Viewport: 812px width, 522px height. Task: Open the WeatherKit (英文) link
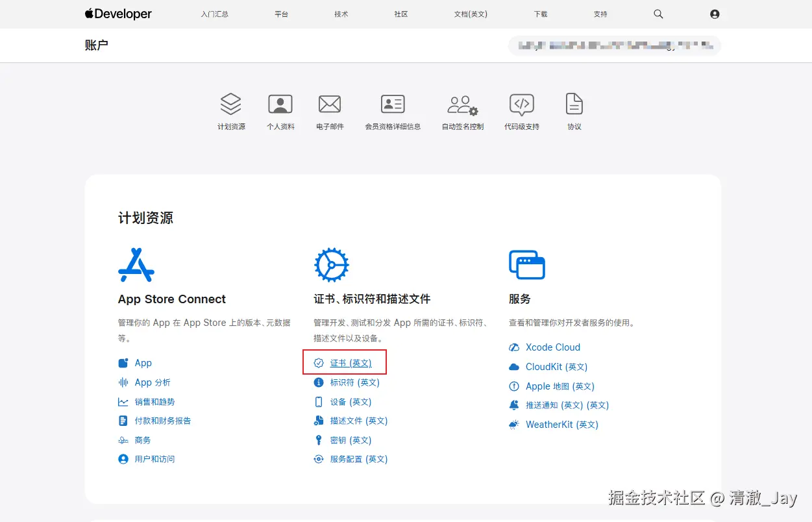(x=562, y=425)
